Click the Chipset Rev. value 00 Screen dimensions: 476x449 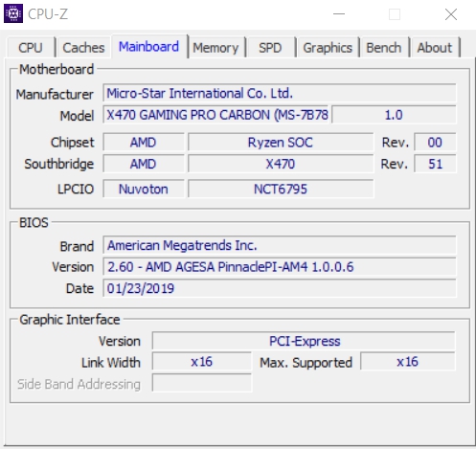[435, 142]
